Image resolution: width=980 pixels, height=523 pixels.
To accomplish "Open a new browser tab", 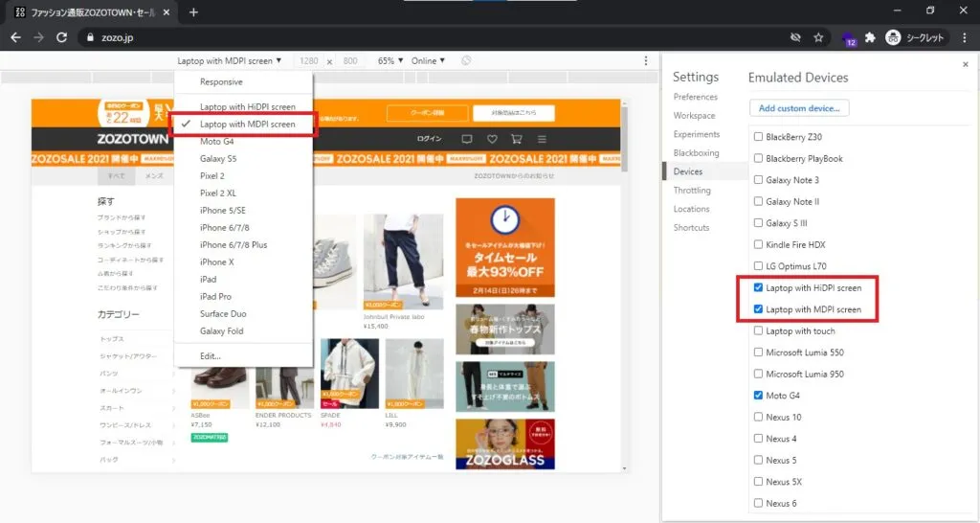I will [x=193, y=11].
